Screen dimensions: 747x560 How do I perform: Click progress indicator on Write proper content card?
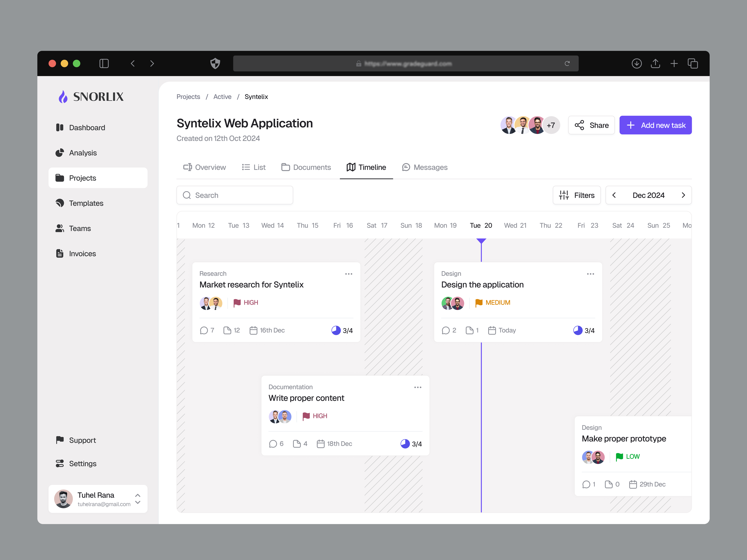pyautogui.click(x=411, y=444)
